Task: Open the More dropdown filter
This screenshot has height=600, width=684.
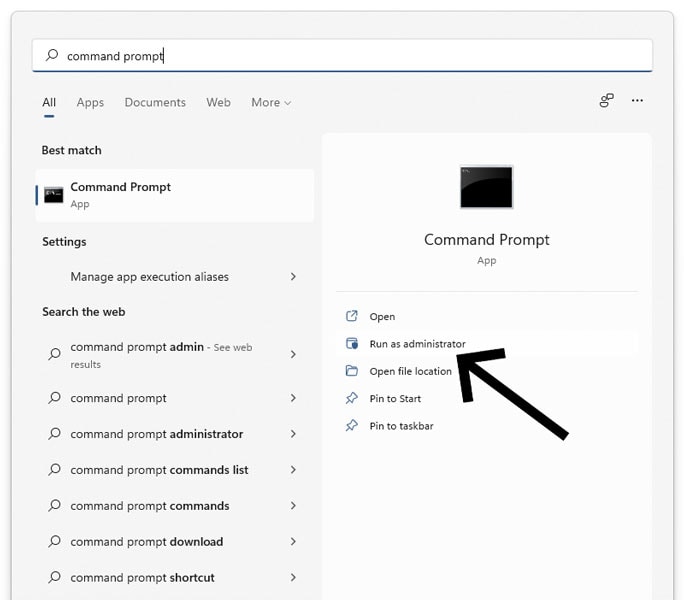Action: 271,103
